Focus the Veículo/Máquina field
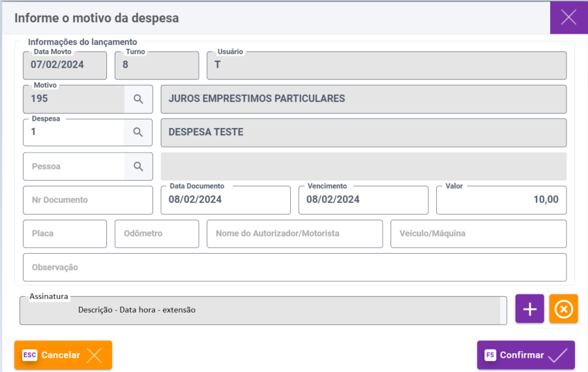 pos(478,234)
